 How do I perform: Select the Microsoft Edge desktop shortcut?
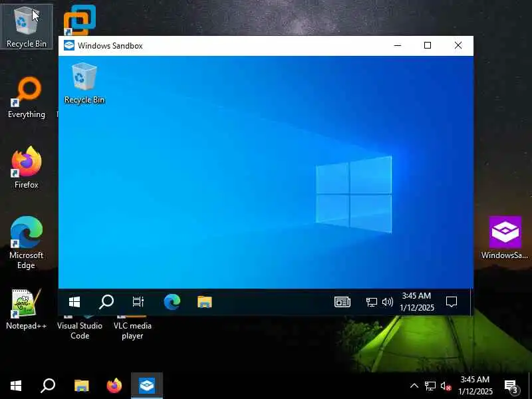(27, 242)
